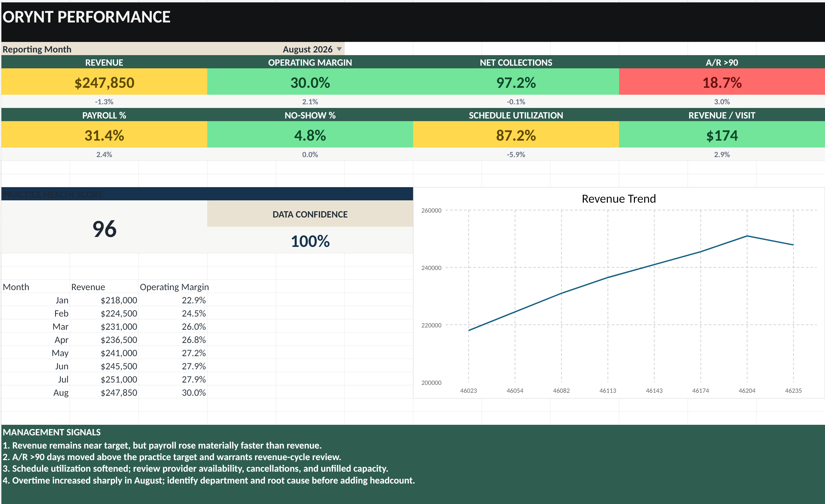This screenshot has width=825, height=504.
Task: Select the SCHEDULE UTILIZATION card header
Action: (x=516, y=115)
